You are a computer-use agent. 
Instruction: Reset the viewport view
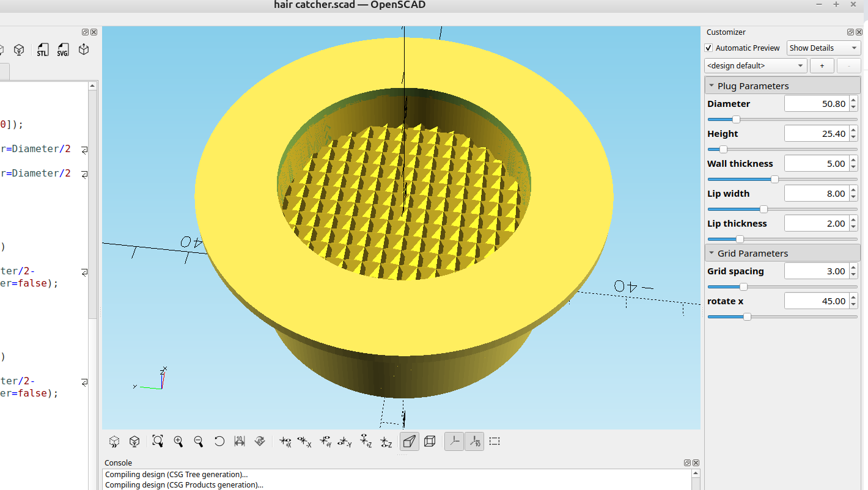pyautogui.click(x=219, y=441)
